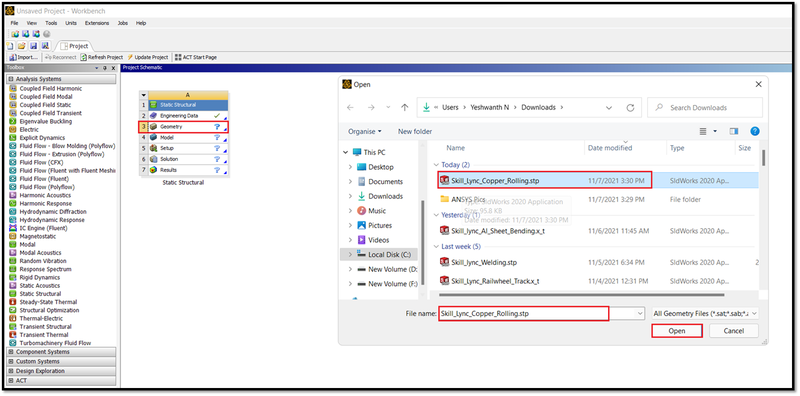800x396 pixels.
Task: Sort by the Date modified column header
Action: (610, 148)
